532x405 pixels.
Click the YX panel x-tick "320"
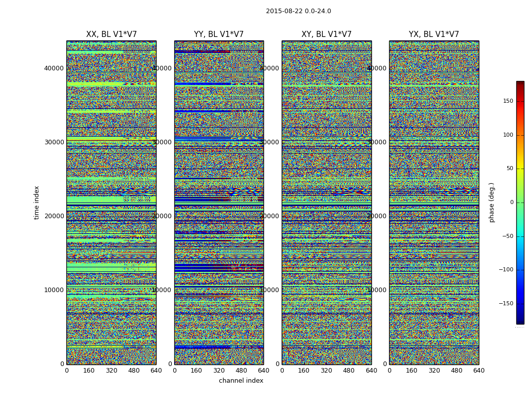(x=434, y=371)
